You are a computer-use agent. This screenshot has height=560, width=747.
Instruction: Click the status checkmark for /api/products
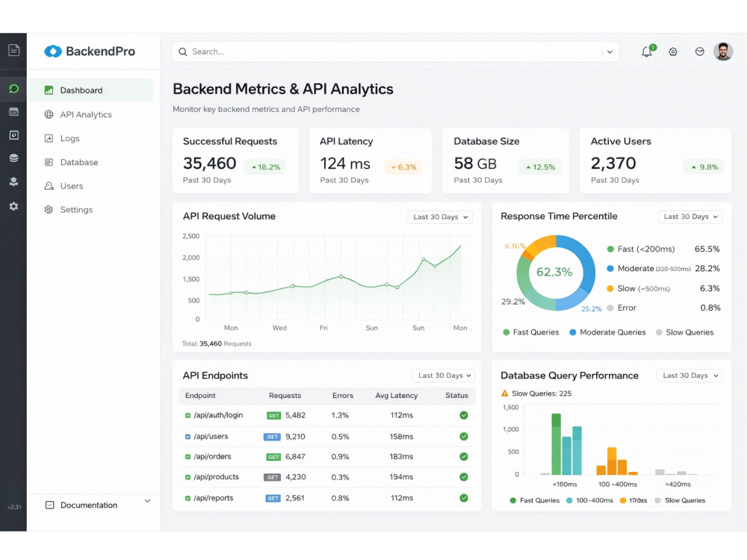point(464,477)
